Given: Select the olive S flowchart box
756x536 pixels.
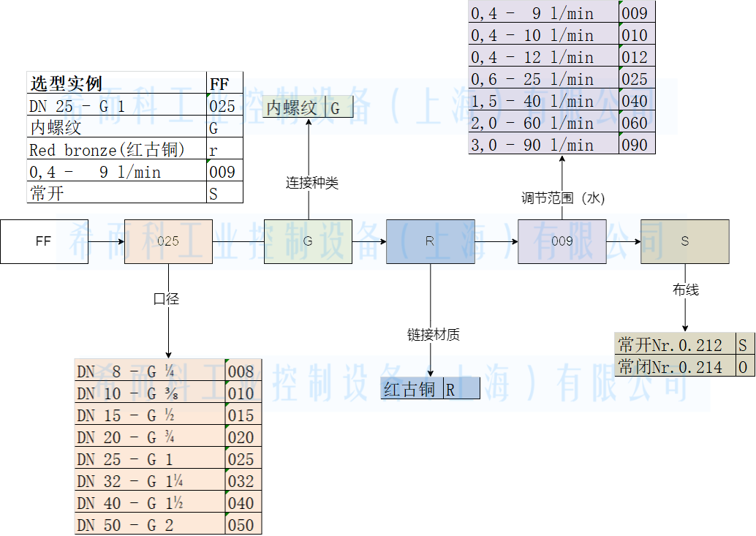Looking at the screenshot, I should [x=684, y=241].
